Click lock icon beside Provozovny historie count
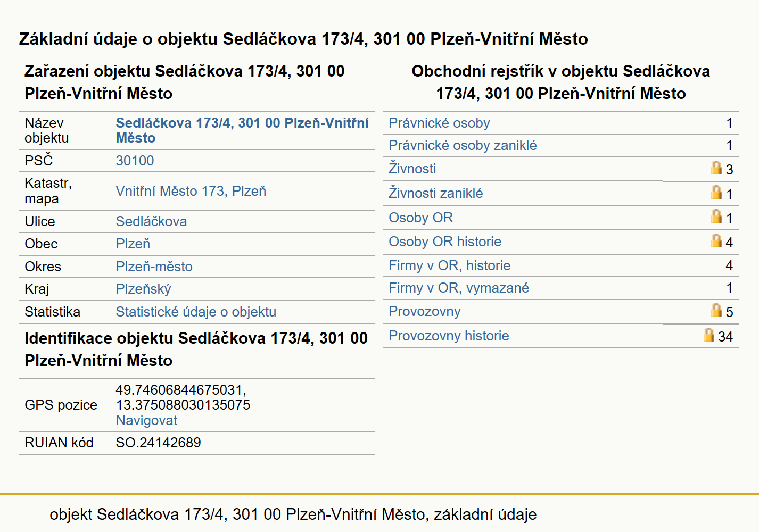The width and height of the screenshot is (759, 532). tap(708, 335)
